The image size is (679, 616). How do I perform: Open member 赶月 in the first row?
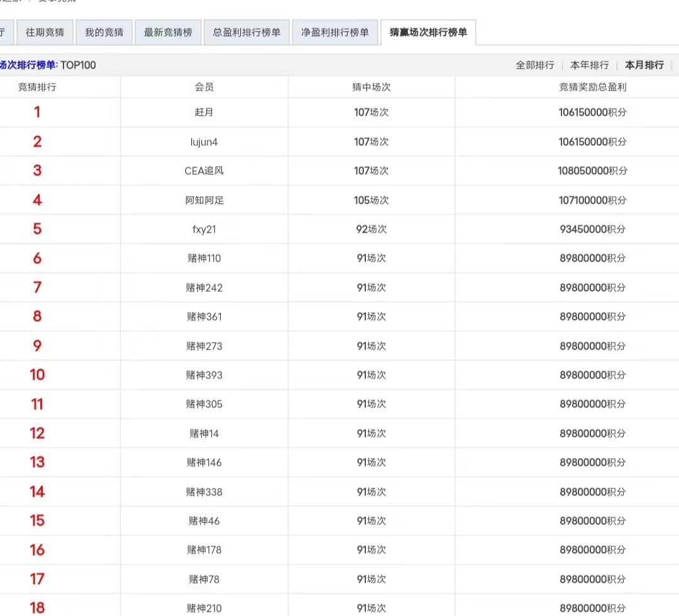(x=204, y=113)
